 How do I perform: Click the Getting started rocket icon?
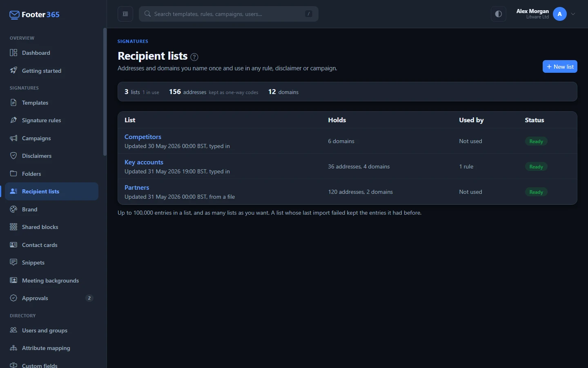pos(13,70)
